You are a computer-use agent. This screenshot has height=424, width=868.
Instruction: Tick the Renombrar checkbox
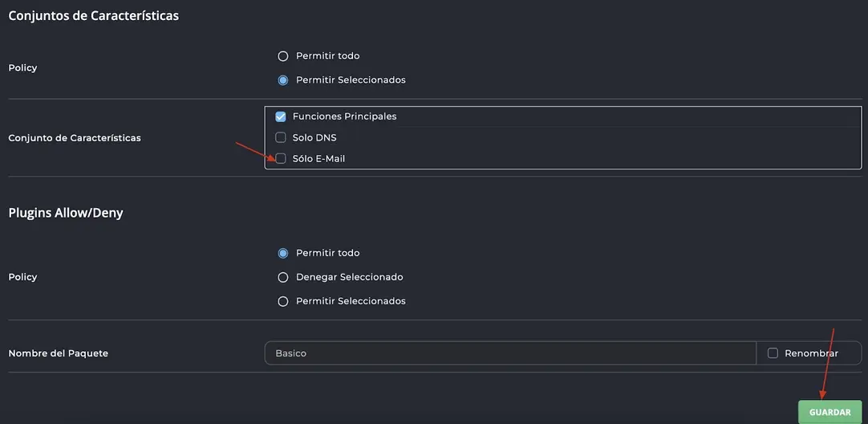point(773,353)
